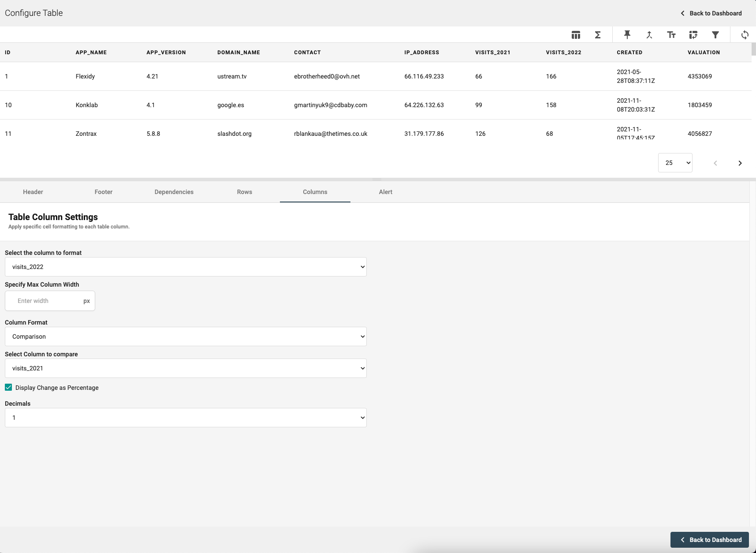Switch to the Dependencies tab

174,192
